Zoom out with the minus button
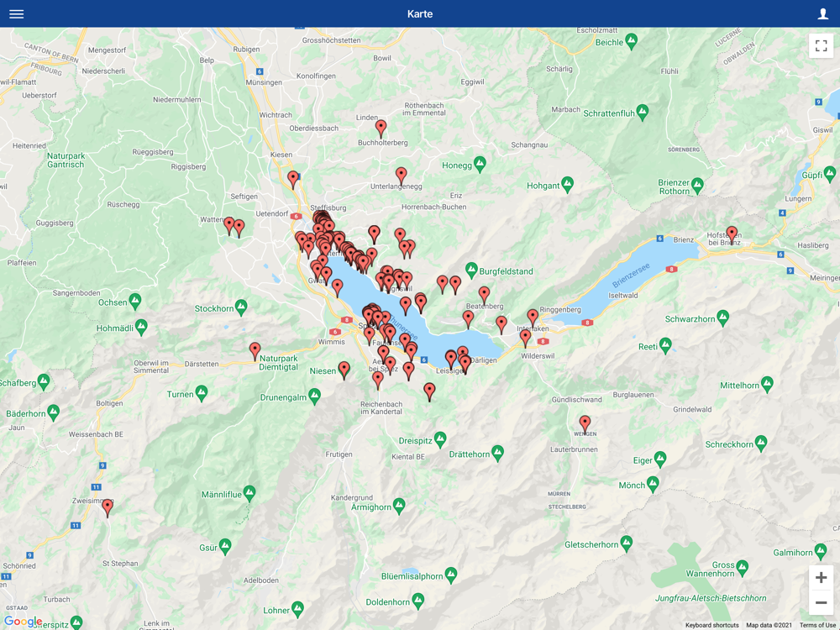840x630 pixels. coord(821,602)
